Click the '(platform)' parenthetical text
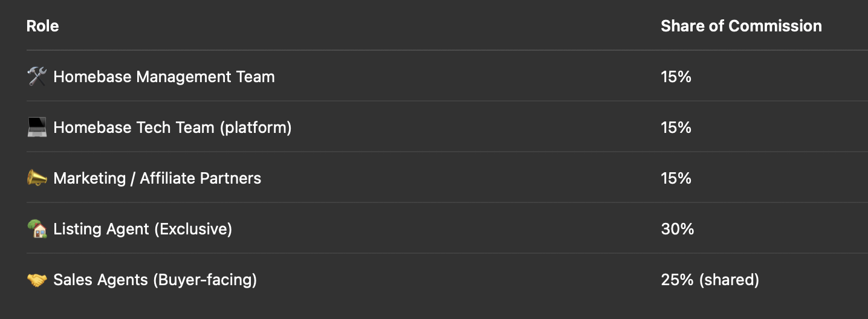This screenshot has height=319, width=868. pos(256,127)
